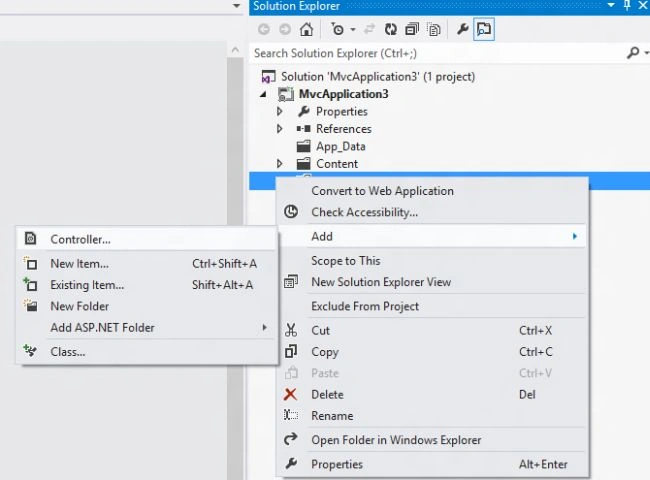
Task: Click the Existing Item icon
Action: [x=31, y=284]
